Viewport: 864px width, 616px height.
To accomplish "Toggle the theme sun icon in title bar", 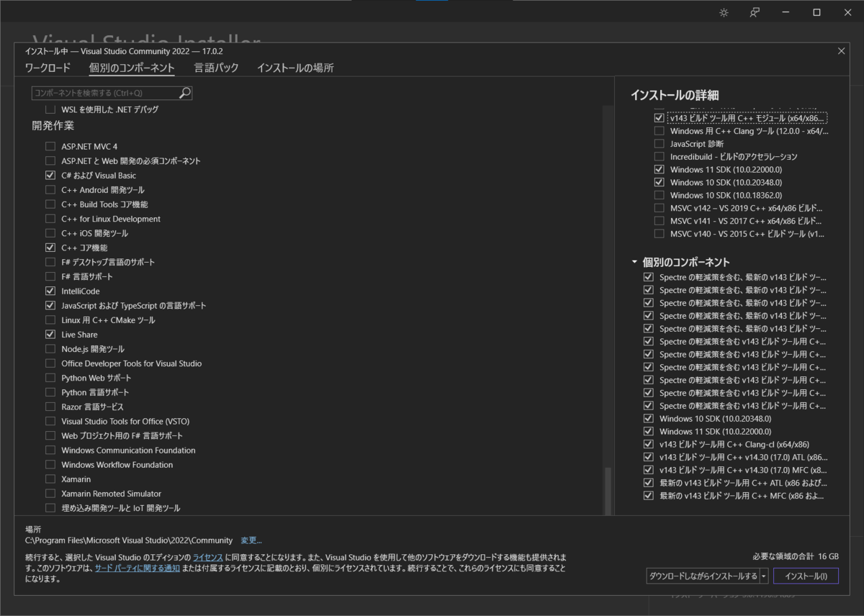I will [x=724, y=12].
